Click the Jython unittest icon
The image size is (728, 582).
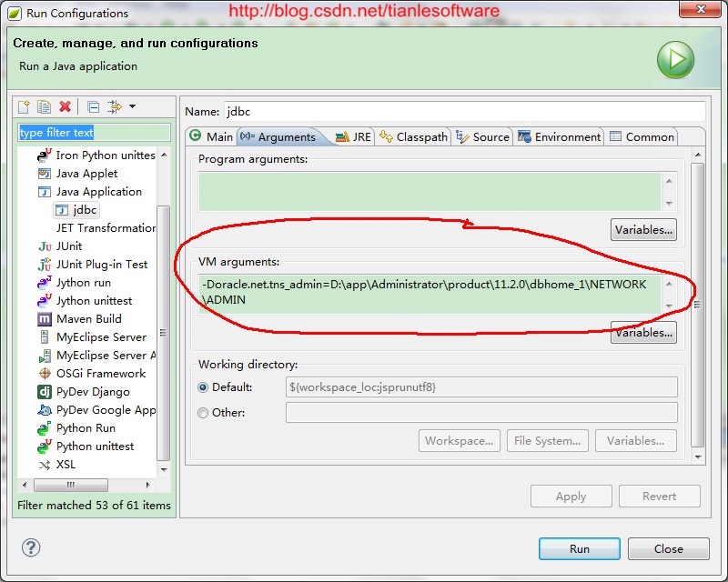(45, 301)
